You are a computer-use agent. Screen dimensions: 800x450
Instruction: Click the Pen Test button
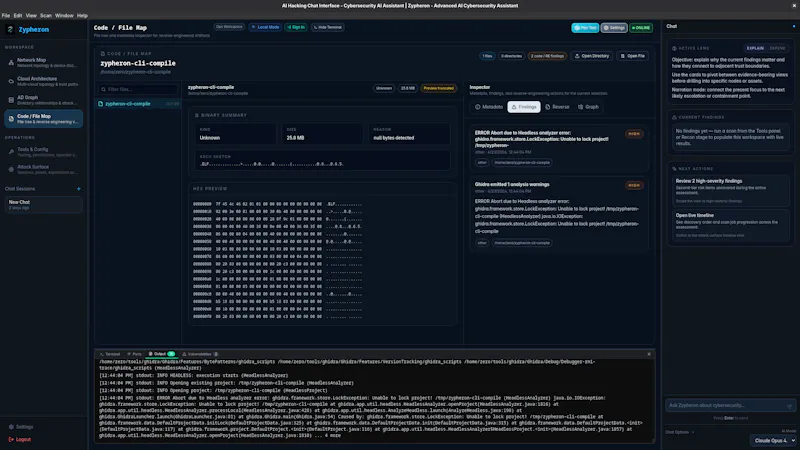coord(585,28)
